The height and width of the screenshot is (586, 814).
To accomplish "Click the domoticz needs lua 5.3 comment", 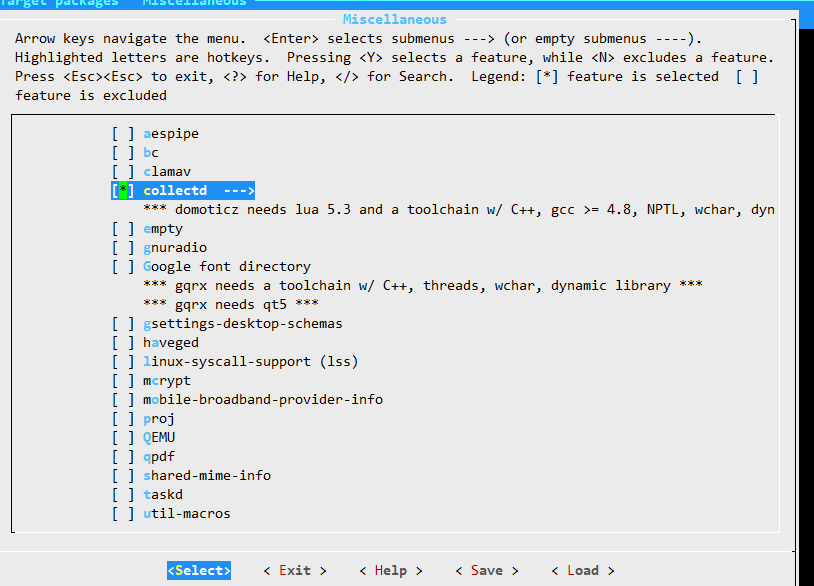I will click(459, 210).
